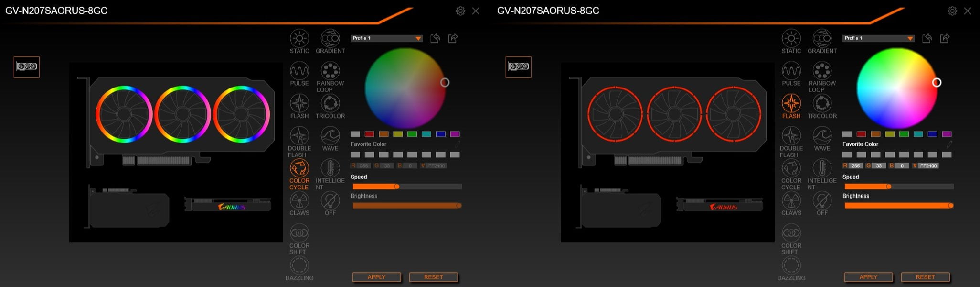980x287 pixels.
Task: Turn lighting OFF in the left window
Action: click(330, 200)
